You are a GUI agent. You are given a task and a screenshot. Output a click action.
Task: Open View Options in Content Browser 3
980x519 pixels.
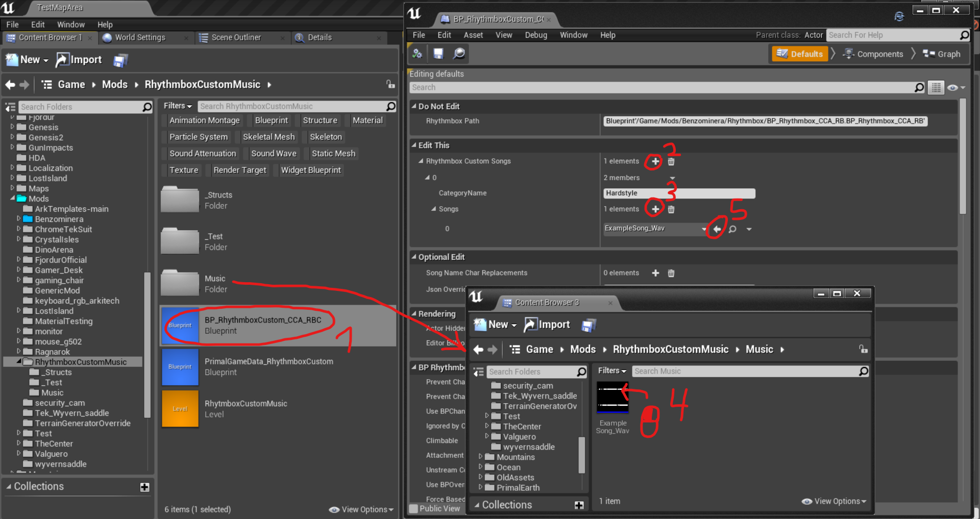(834, 502)
